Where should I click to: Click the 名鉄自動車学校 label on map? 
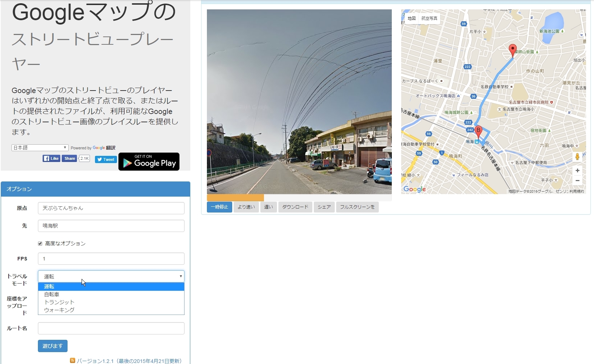[x=494, y=87]
